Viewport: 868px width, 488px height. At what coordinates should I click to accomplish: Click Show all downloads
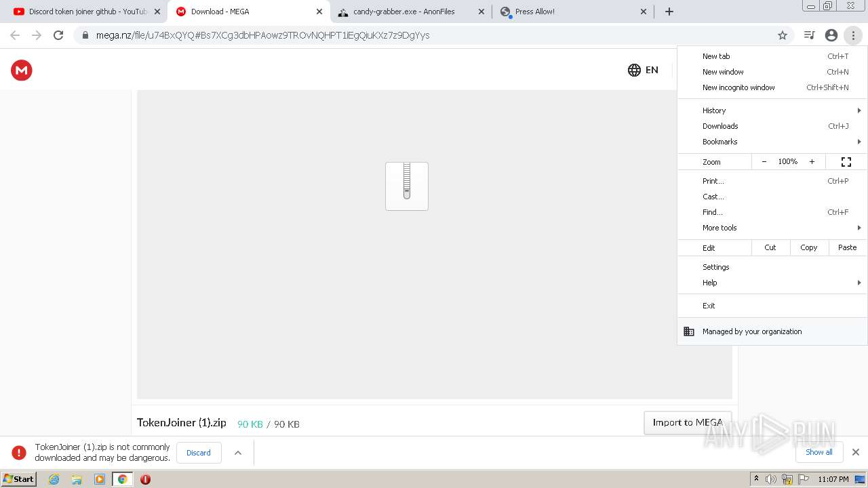[x=819, y=452]
